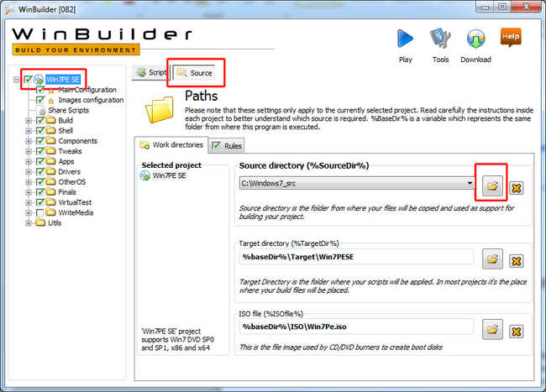Select the OtherOS tree item

(x=71, y=182)
